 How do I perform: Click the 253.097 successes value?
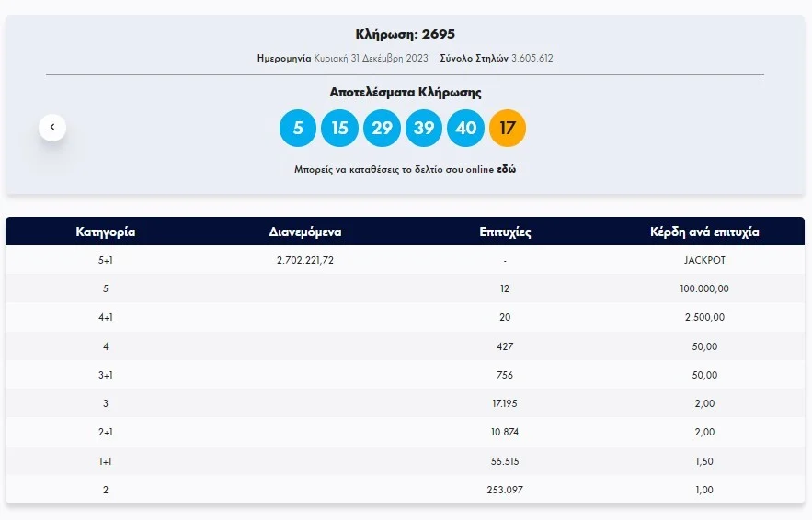pyautogui.click(x=505, y=490)
